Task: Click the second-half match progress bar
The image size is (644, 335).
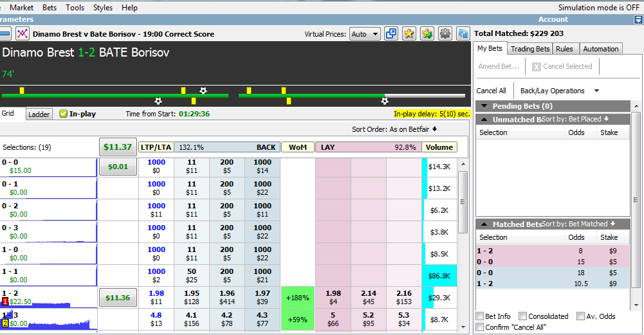Action: (351, 96)
